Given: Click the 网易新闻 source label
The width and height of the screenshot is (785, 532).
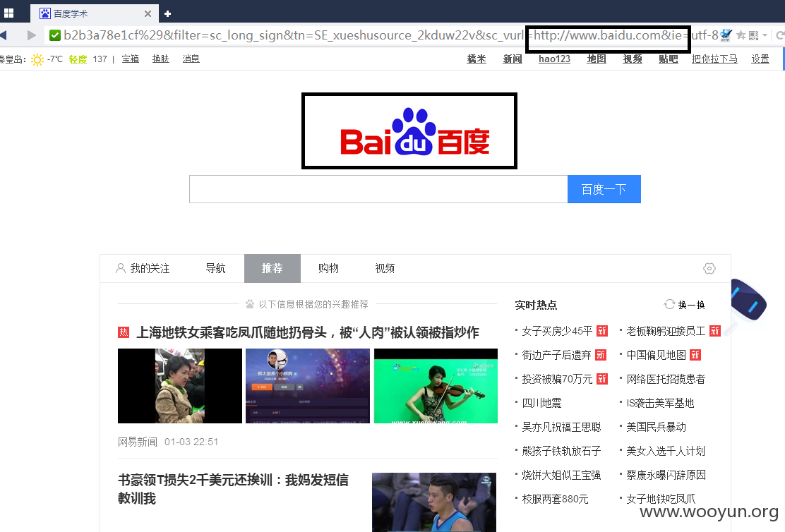Looking at the screenshot, I should (138, 442).
